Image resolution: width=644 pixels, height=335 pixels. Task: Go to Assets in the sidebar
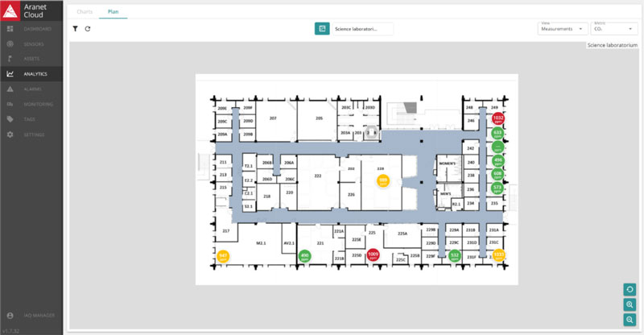pyautogui.click(x=31, y=59)
